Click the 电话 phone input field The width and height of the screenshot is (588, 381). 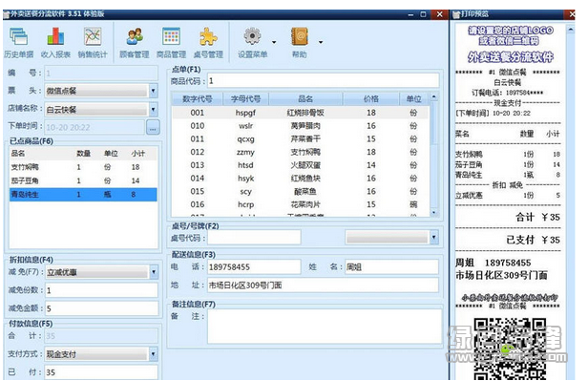254,267
